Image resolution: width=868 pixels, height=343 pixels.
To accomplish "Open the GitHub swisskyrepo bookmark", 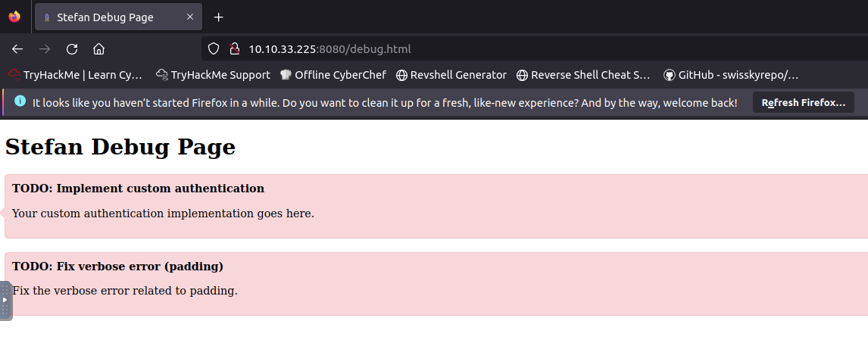I will click(x=731, y=75).
